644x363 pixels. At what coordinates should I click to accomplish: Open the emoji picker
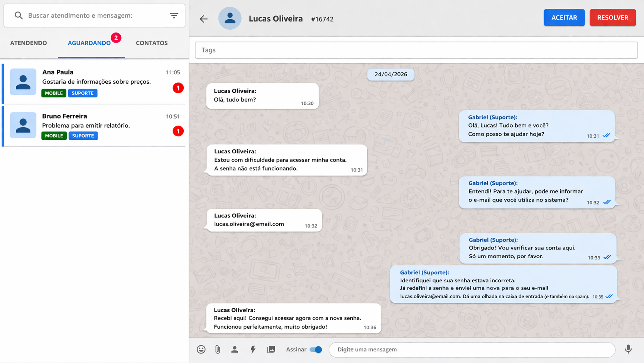coord(201,350)
